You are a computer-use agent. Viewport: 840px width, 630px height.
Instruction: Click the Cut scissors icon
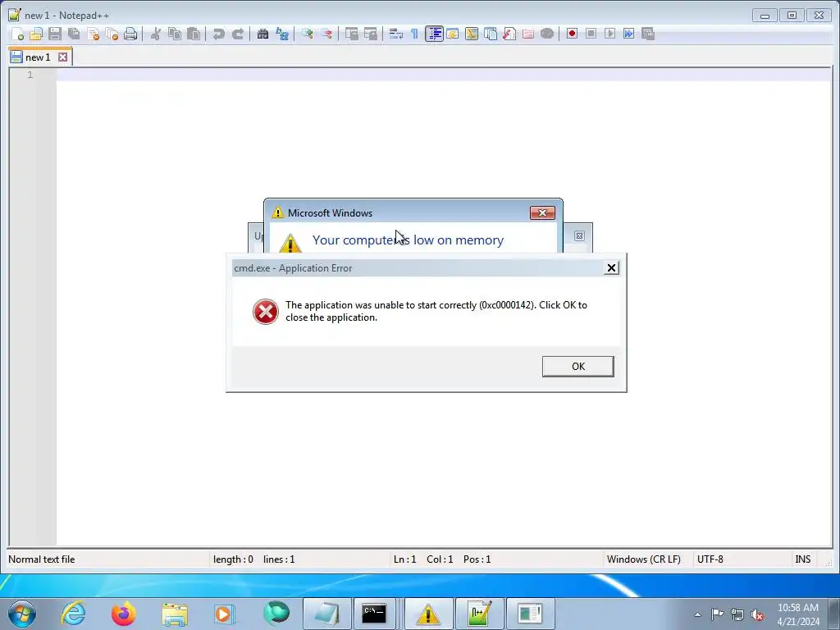coord(155,34)
